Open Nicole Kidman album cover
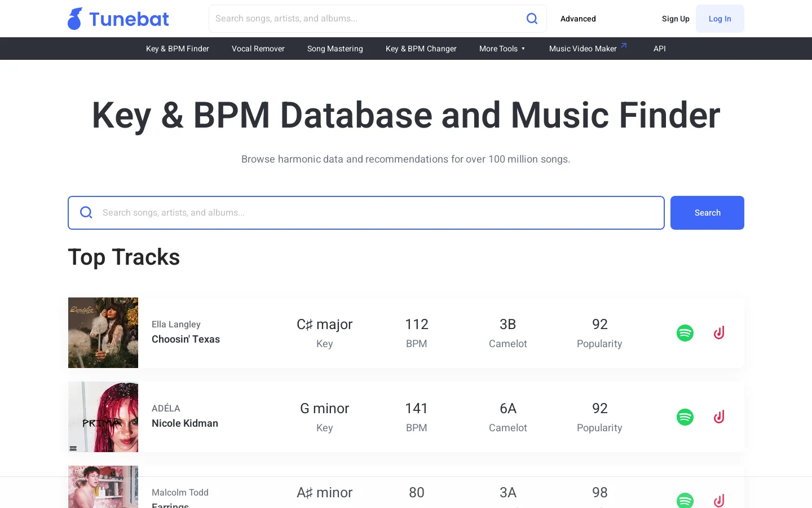Viewport: 812px width, 508px height. [x=103, y=417]
